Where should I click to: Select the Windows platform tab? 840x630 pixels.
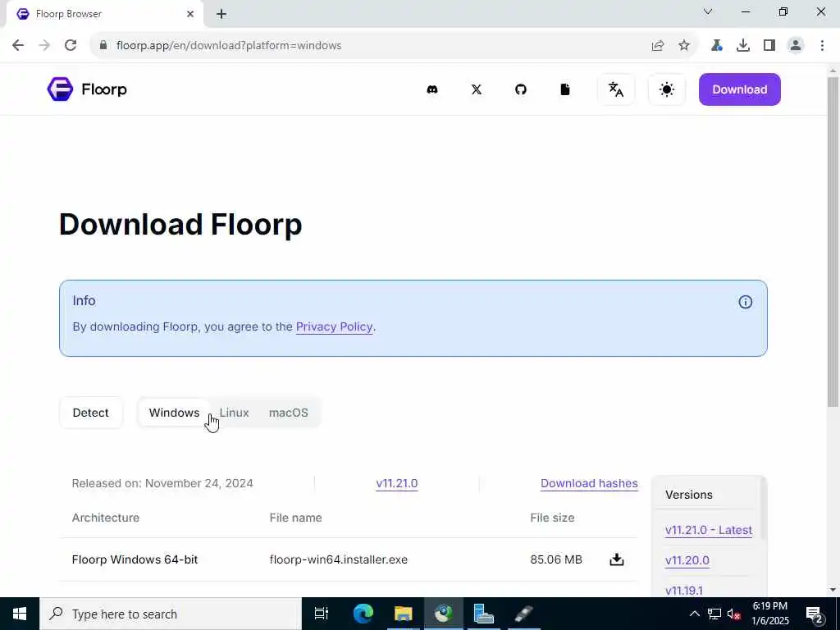click(x=174, y=413)
